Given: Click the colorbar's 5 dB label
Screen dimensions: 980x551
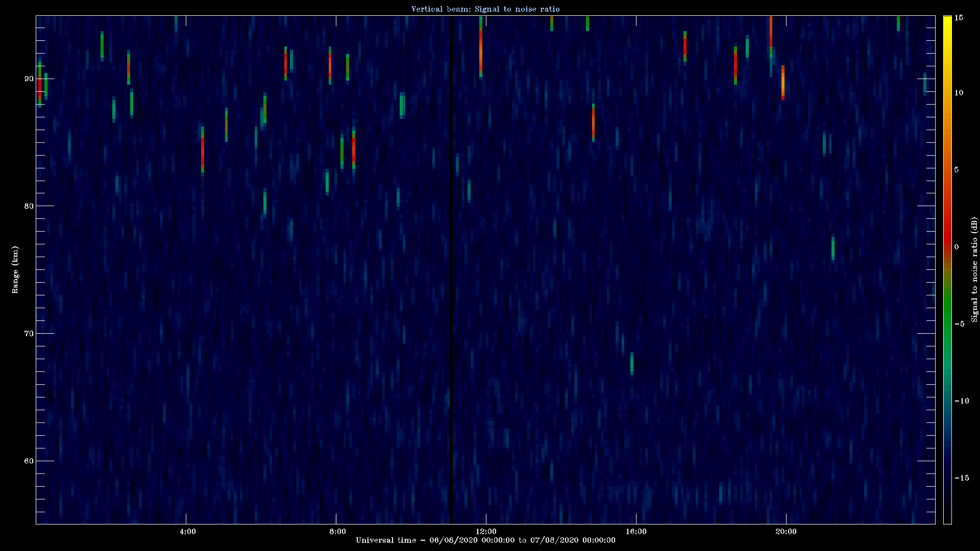Looking at the screenshot, I should pyautogui.click(x=957, y=170).
